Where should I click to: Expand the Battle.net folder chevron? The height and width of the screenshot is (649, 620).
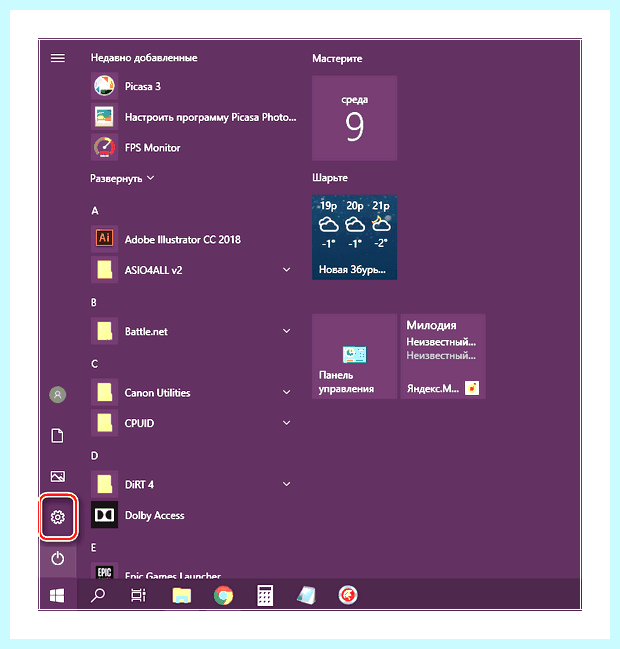(286, 331)
